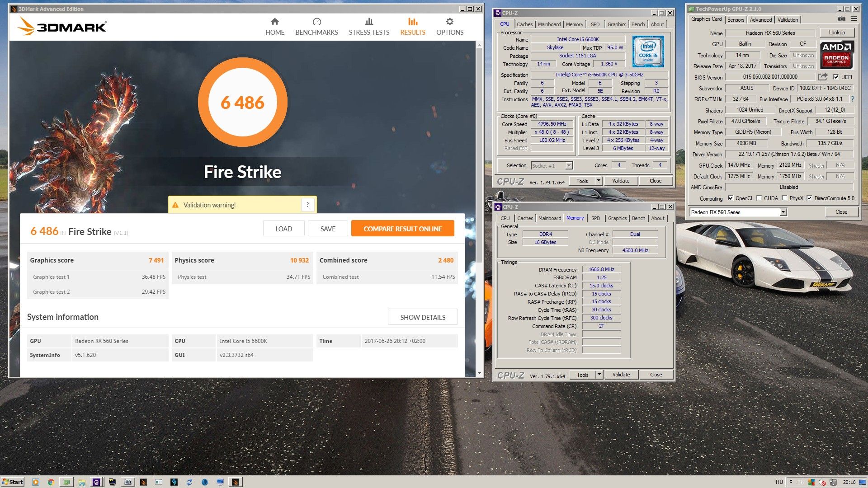Screen dimensions: 868x488
Task: Switch to the Sensors tab in GPU-Z
Action: pyautogui.click(x=736, y=20)
